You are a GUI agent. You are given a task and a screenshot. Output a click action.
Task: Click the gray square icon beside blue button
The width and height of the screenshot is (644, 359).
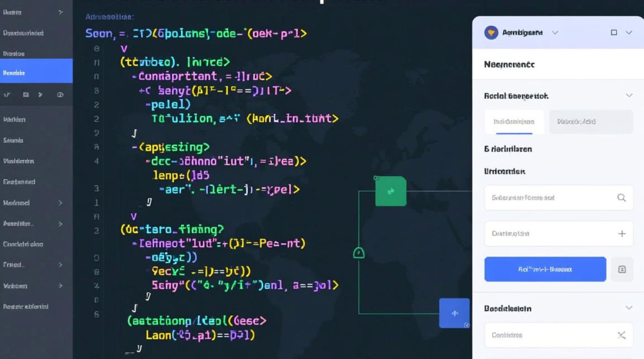[x=622, y=269]
